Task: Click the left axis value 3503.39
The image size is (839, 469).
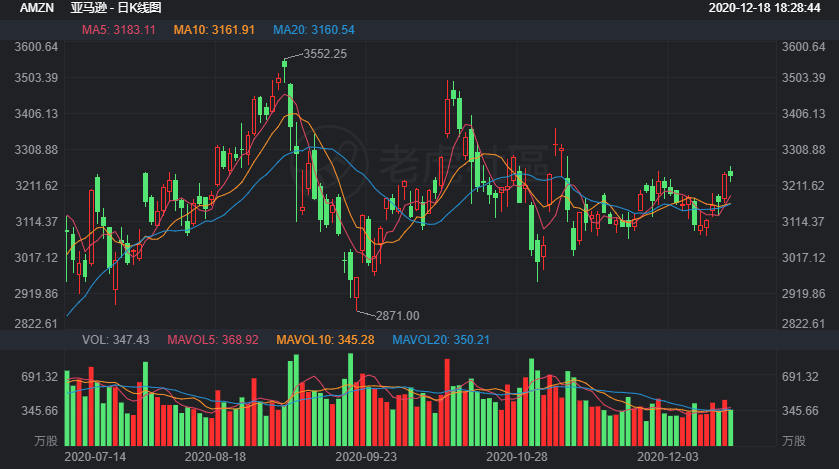Action: click(36, 78)
